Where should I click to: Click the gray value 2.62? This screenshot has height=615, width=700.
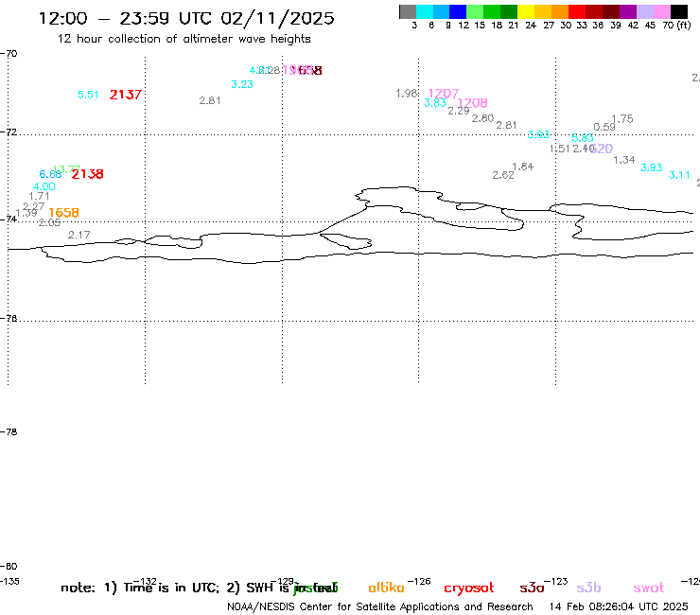click(x=503, y=175)
